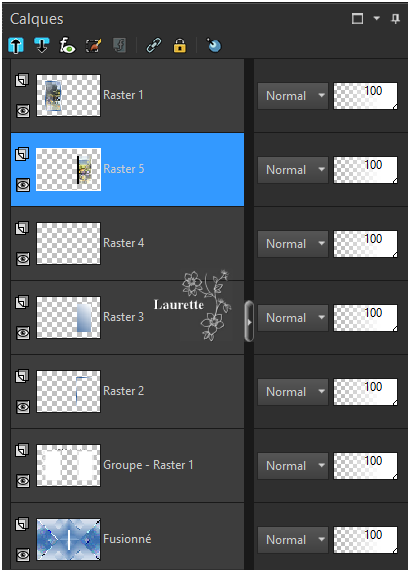Screen dimensions: 410x572
Task: Open Calques panel options arrow menu
Action: 377,18
